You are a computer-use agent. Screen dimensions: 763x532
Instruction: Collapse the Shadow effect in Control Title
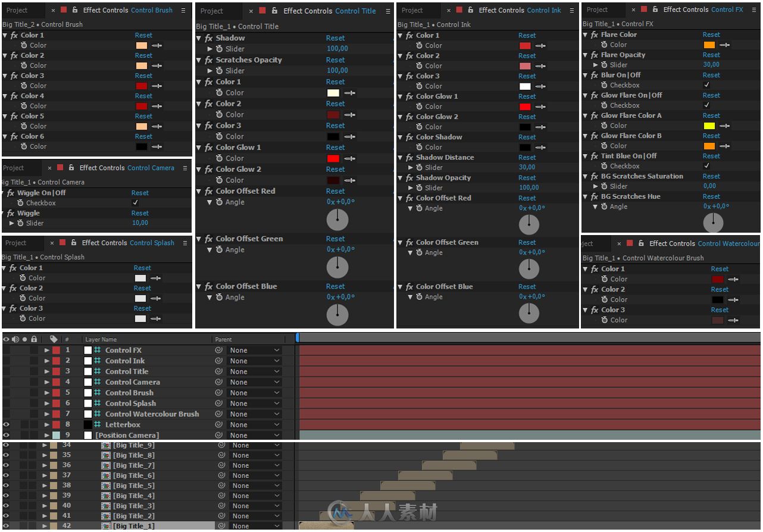(x=199, y=38)
